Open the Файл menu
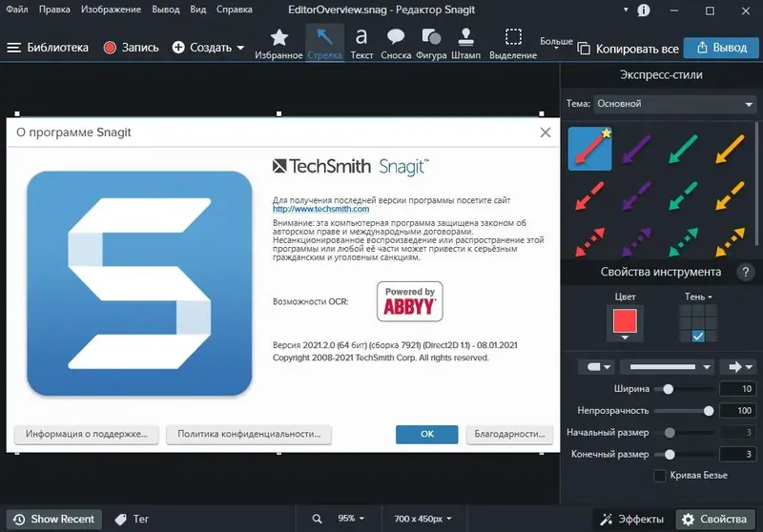This screenshot has width=763, height=532. click(17, 10)
